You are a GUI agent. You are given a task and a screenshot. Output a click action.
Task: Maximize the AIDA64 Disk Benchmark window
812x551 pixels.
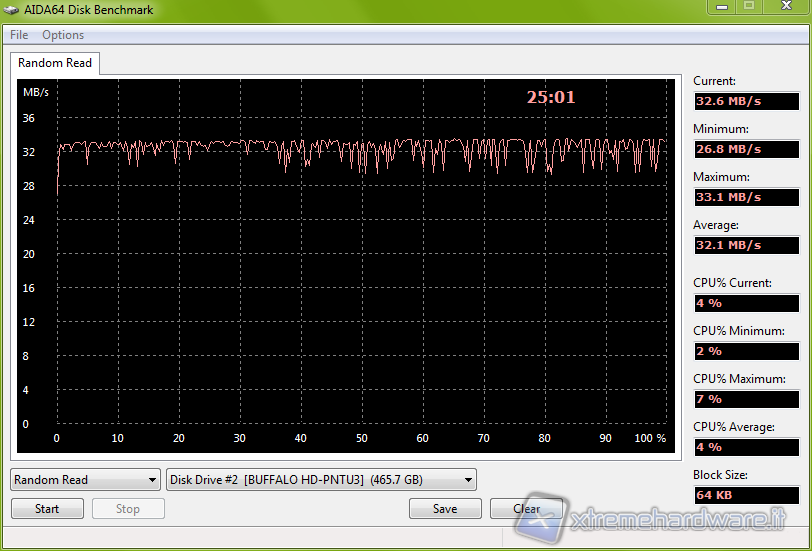[x=749, y=6]
